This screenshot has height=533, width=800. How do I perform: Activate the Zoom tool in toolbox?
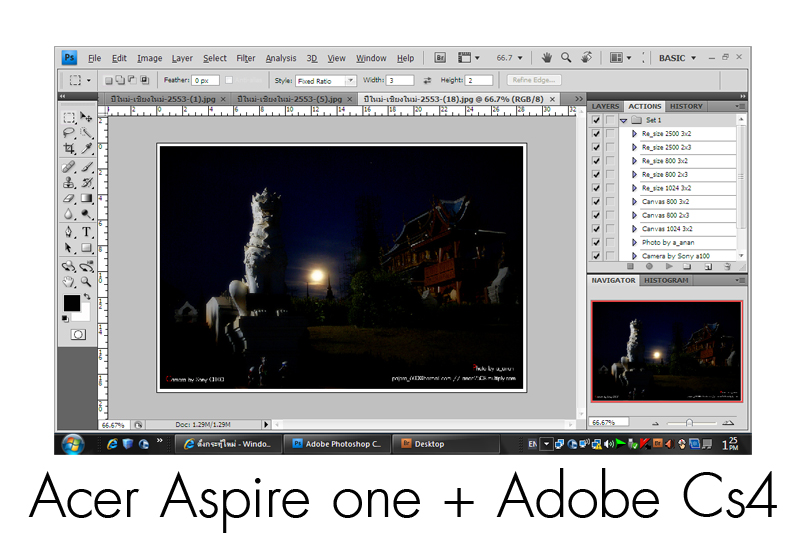tap(87, 283)
